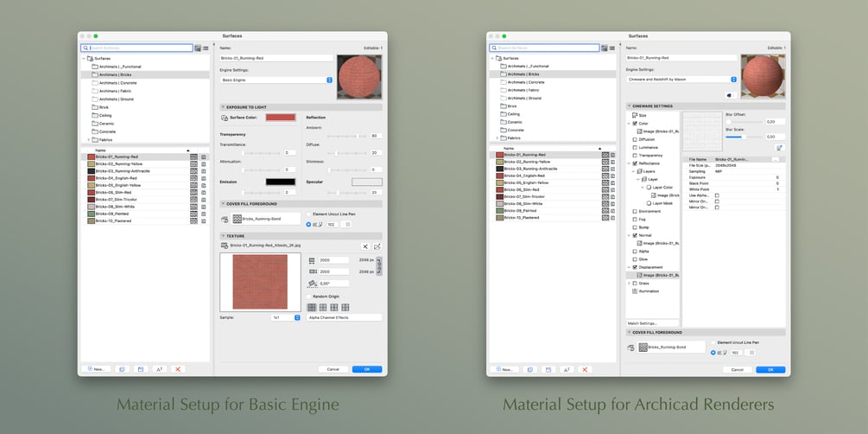Viewport: 868px width, 434px height.
Task: Enable Bump channel checkbox
Action: tap(635, 227)
